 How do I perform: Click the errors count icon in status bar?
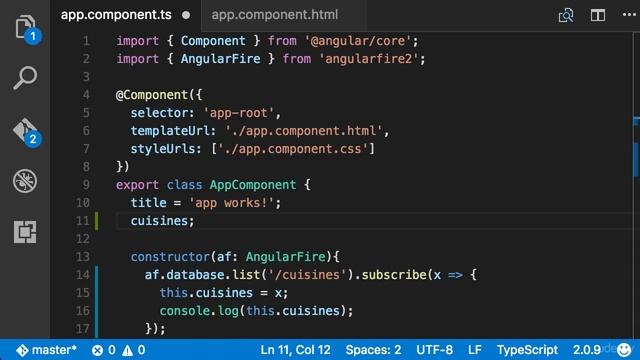pyautogui.click(x=98, y=350)
